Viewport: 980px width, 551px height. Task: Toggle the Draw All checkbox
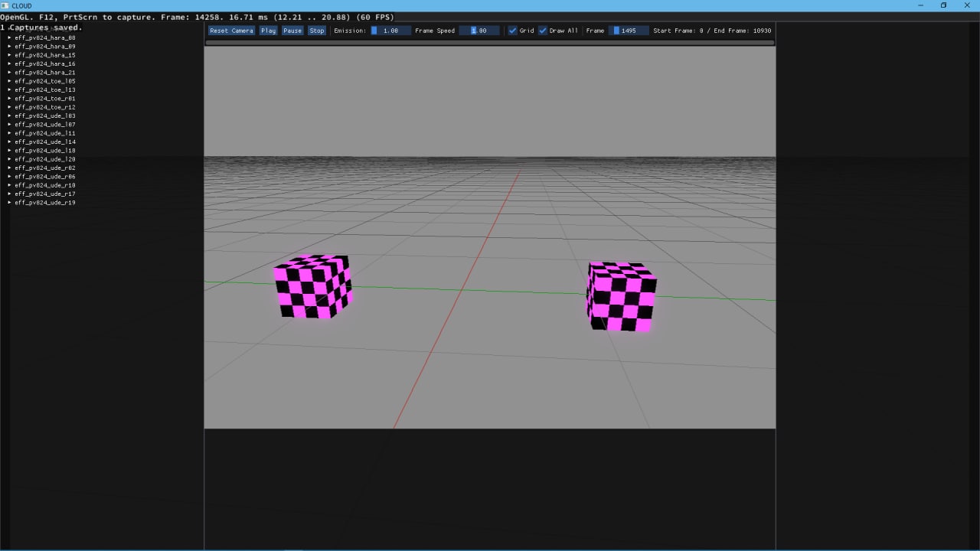coord(543,31)
